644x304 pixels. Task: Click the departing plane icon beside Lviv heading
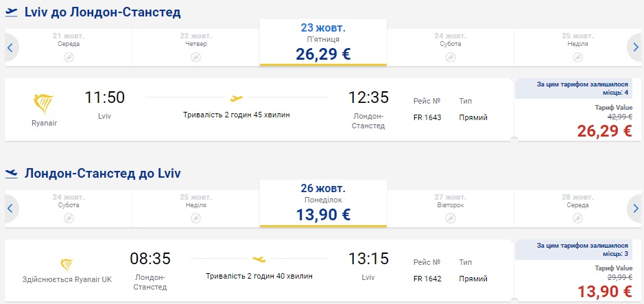click(12, 12)
